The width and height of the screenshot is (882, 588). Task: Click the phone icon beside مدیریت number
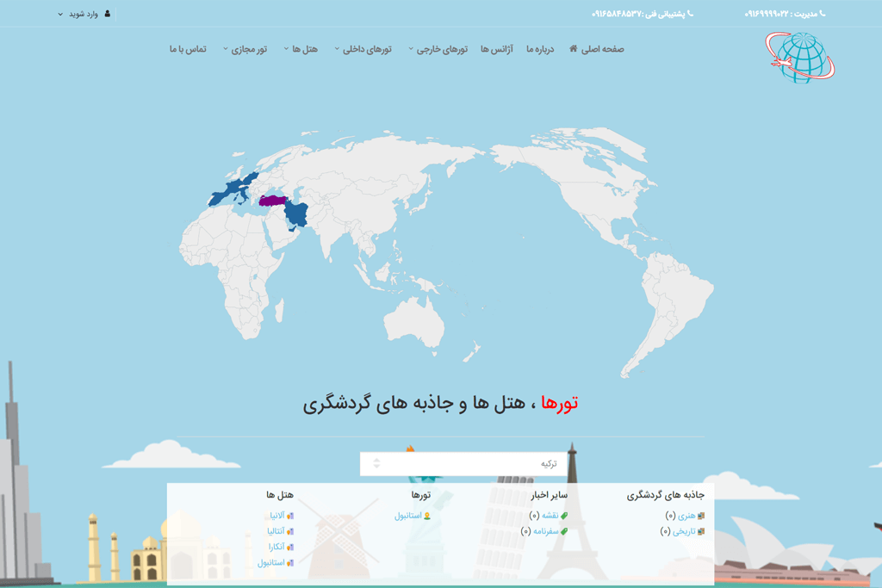click(x=822, y=14)
